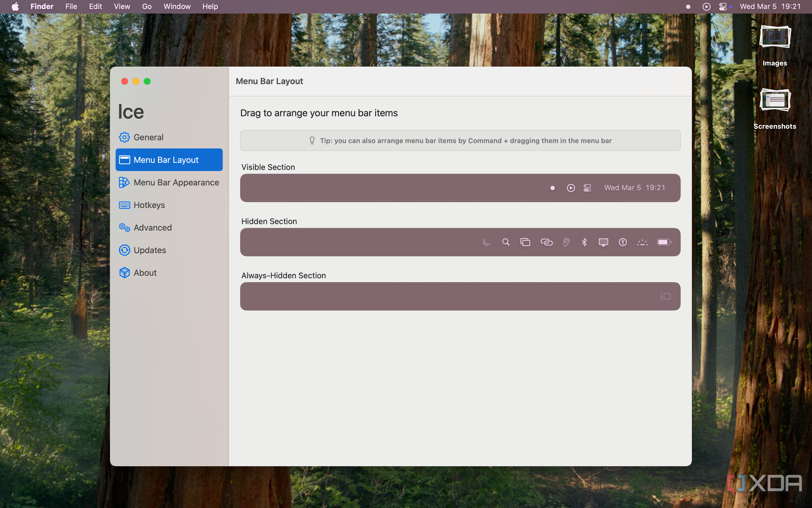Viewport: 812px width, 508px height.
Task: Select the Display monitor icon in Hidden Section
Action: coord(603,242)
